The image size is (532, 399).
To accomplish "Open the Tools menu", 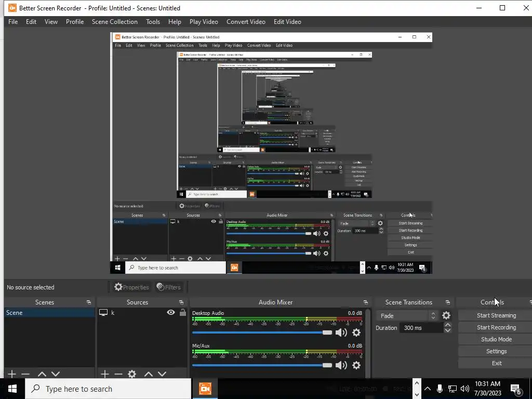I will pos(153,22).
